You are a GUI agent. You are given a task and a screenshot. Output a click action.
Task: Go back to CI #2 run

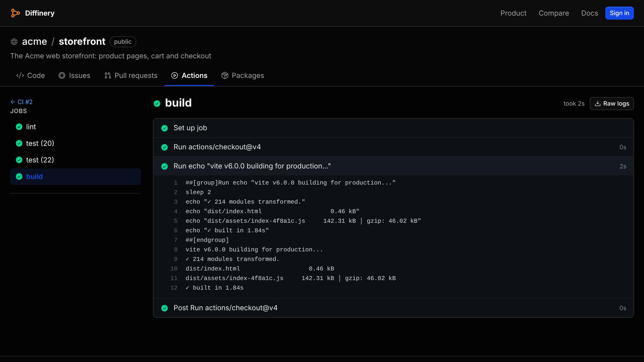pyautogui.click(x=22, y=102)
